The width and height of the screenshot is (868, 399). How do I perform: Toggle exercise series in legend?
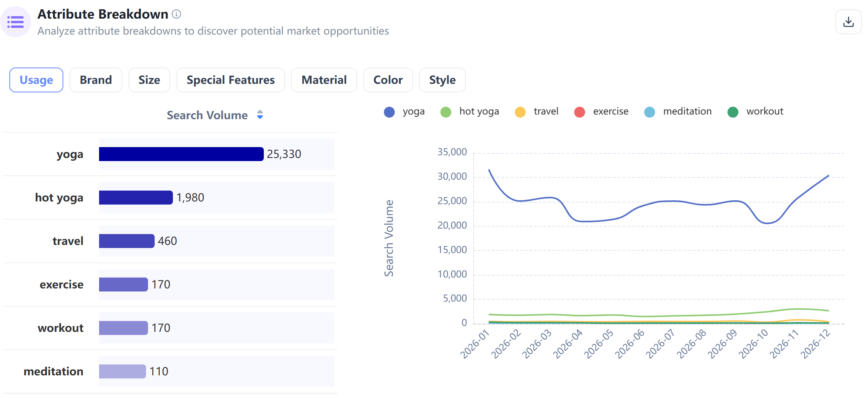click(601, 112)
